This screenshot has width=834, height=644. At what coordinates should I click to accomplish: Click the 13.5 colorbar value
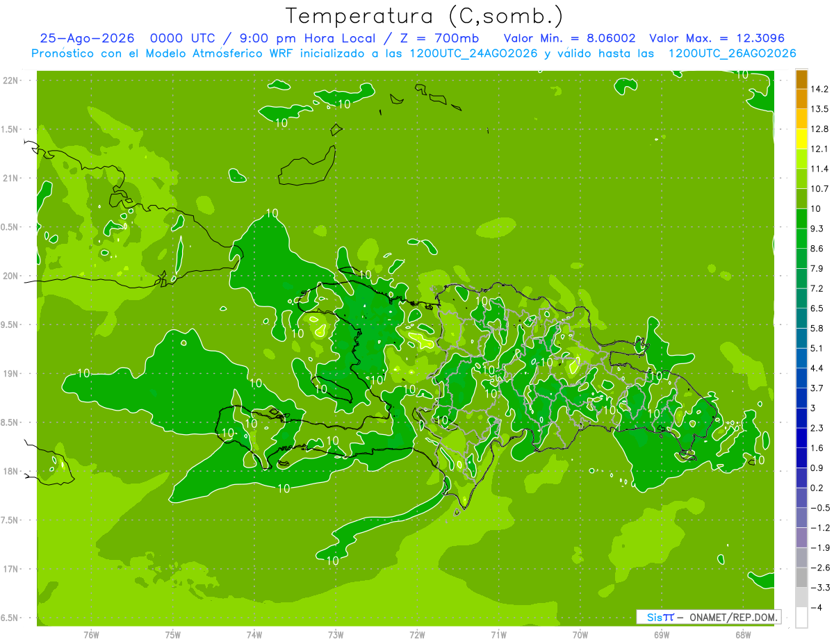(x=819, y=109)
